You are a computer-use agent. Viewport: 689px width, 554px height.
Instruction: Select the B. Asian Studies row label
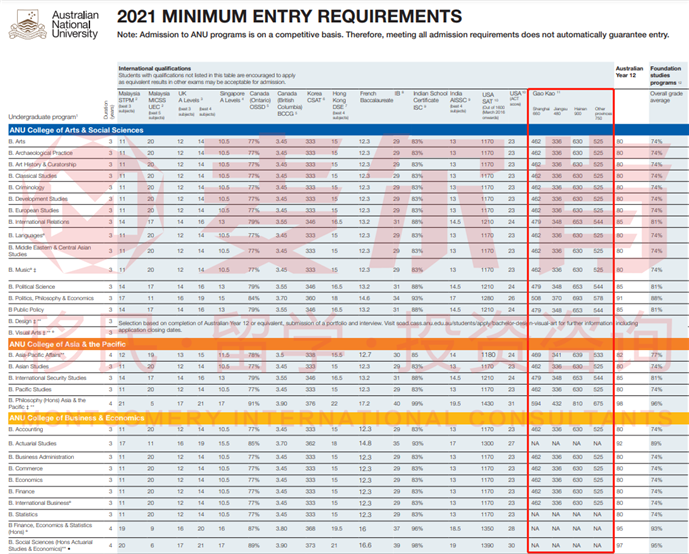[28, 366]
